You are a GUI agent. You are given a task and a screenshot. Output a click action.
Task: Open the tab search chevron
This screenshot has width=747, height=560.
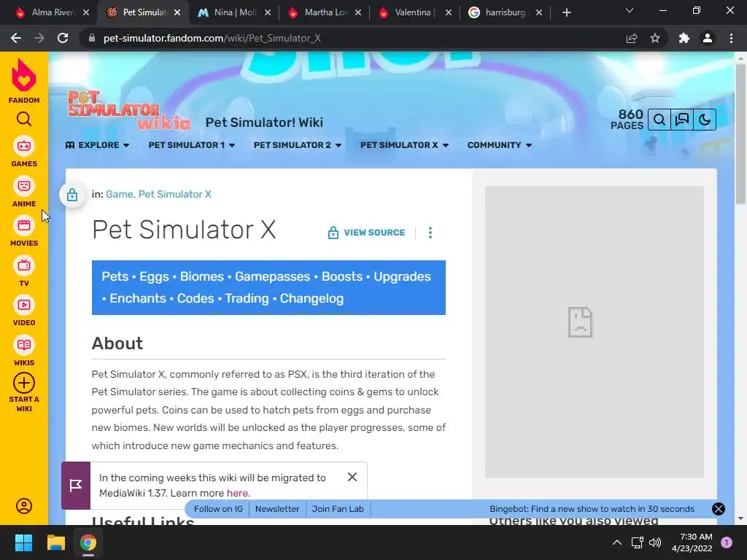[x=630, y=10]
